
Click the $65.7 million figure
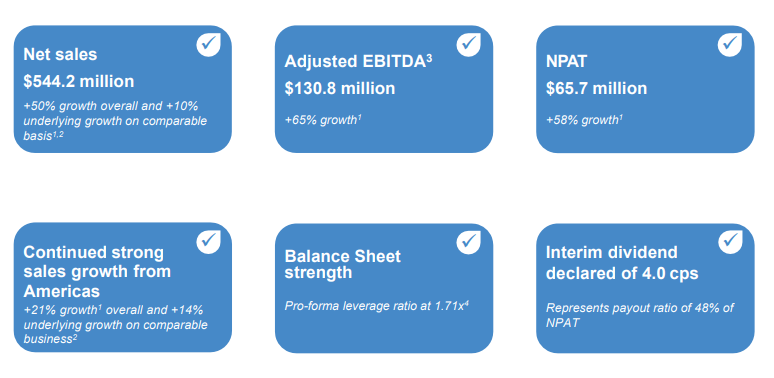click(596, 88)
